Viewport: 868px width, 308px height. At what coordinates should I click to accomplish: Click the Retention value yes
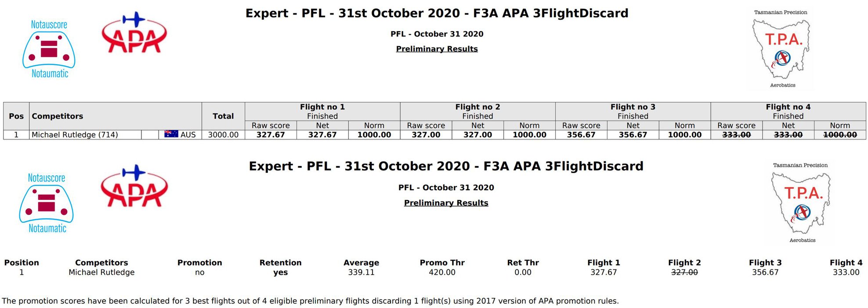[280, 272]
